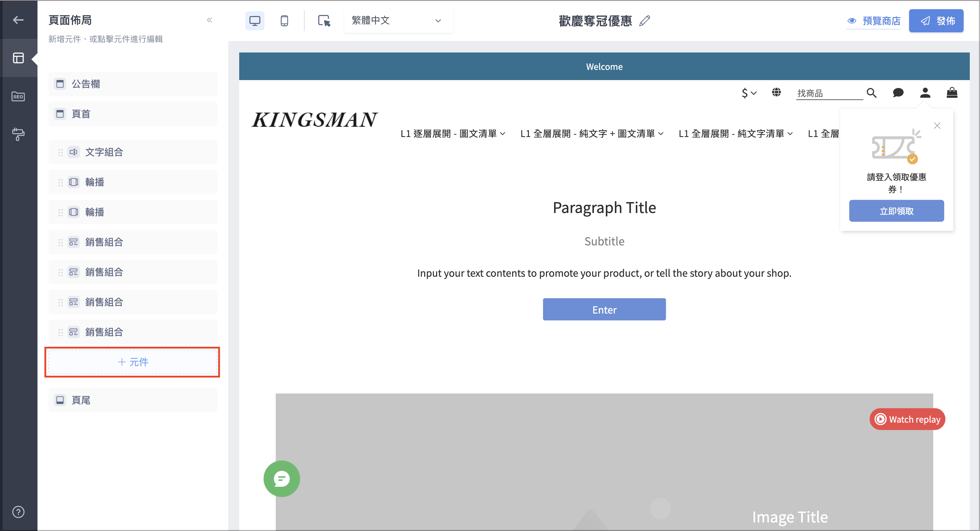
Task: Open the page layout sidebar icon
Action: tap(18, 58)
